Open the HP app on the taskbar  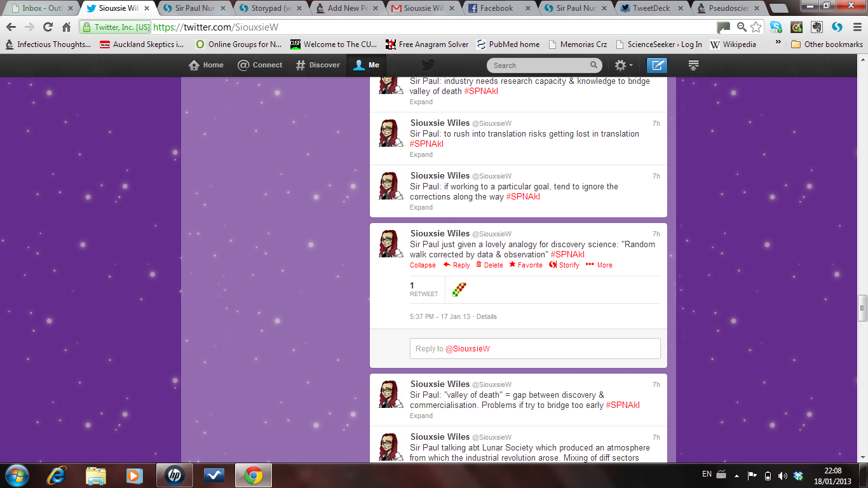click(174, 475)
